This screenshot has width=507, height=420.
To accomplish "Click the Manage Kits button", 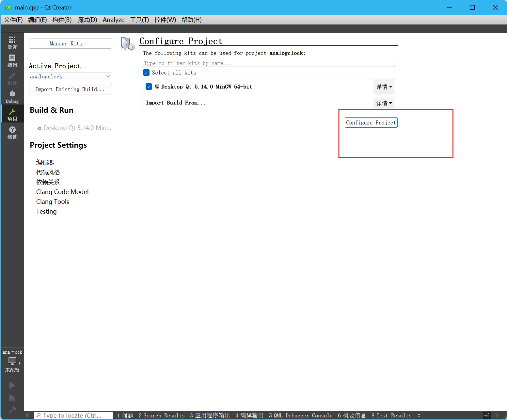I will coord(71,43).
